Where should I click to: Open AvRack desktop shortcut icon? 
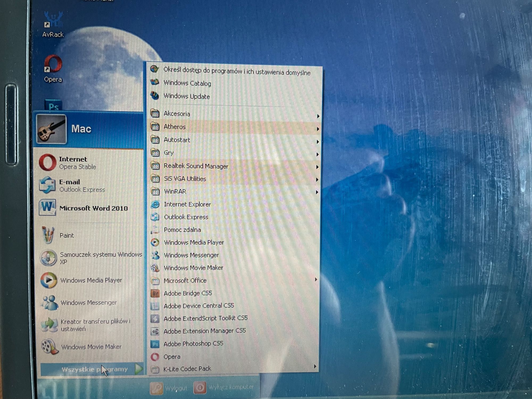click(53, 20)
